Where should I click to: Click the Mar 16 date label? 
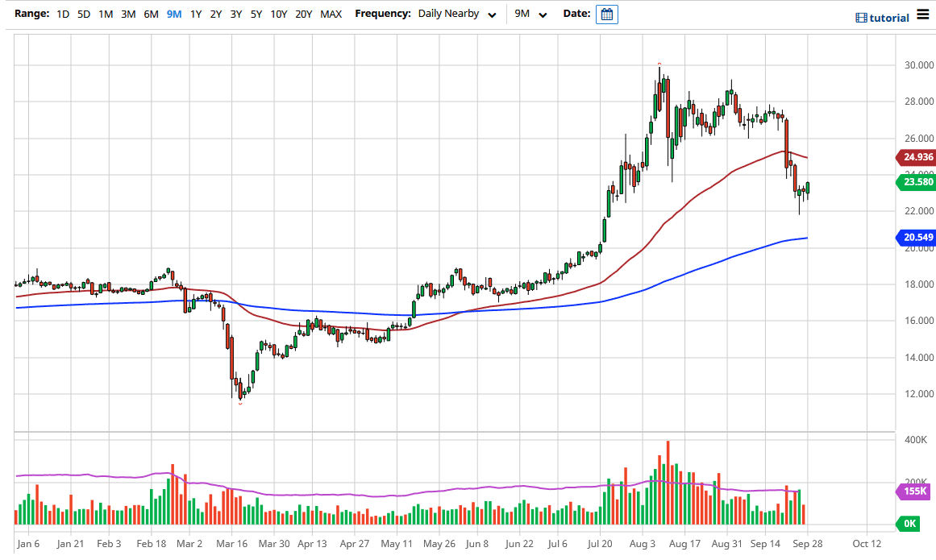231,544
